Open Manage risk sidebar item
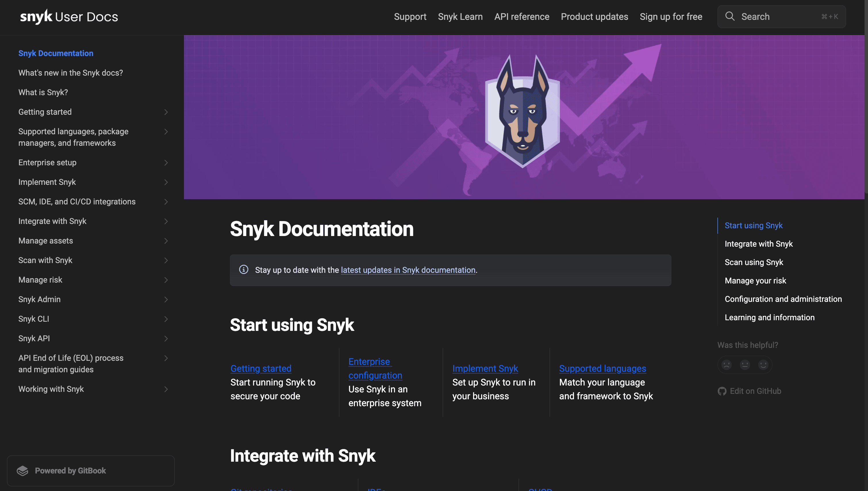The width and height of the screenshot is (868, 491). (40, 280)
